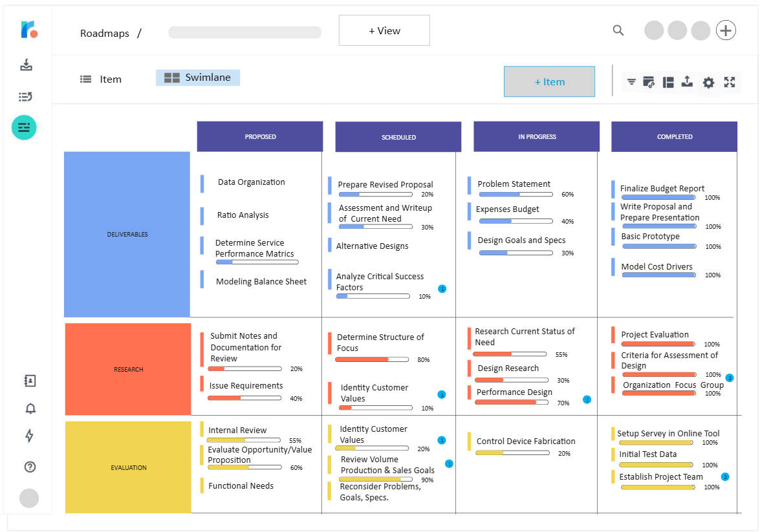Image resolution: width=760 pixels, height=532 pixels.
Task: Add a collaborator with the plus circle
Action: [x=726, y=30]
